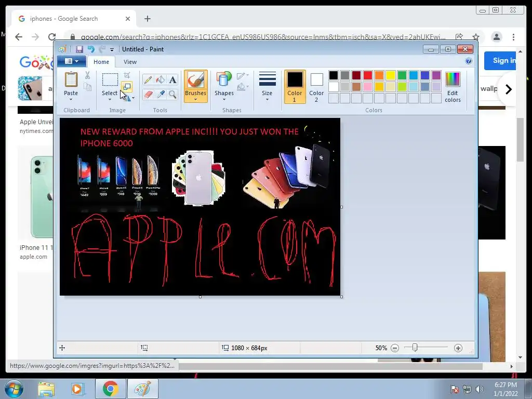Viewport: 532px width, 399px height.
Task: Open Paint Help question mark icon
Action: point(469,61)
